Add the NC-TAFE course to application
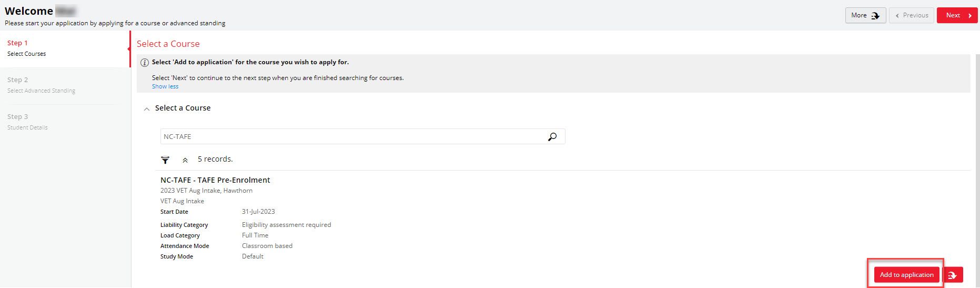 tap(906, 275)
